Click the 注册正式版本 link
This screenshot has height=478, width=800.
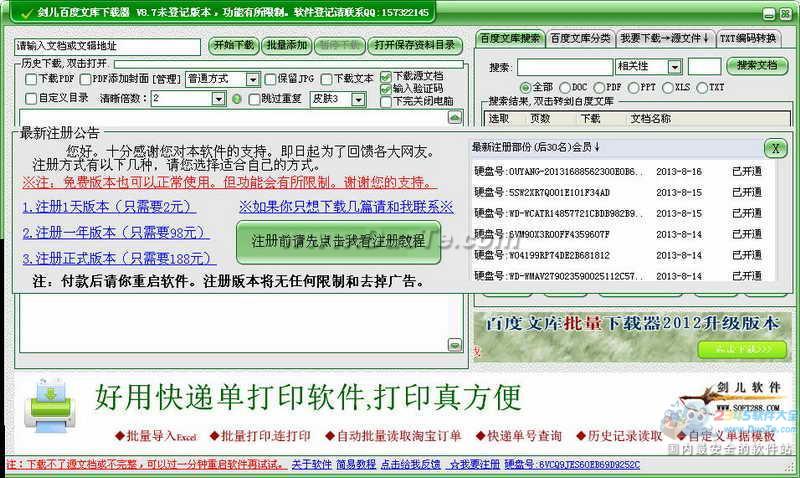119,259
